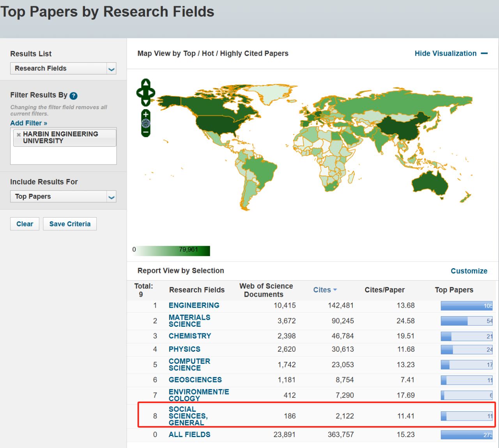Pan the map up with the arrow

click(146, 83)
